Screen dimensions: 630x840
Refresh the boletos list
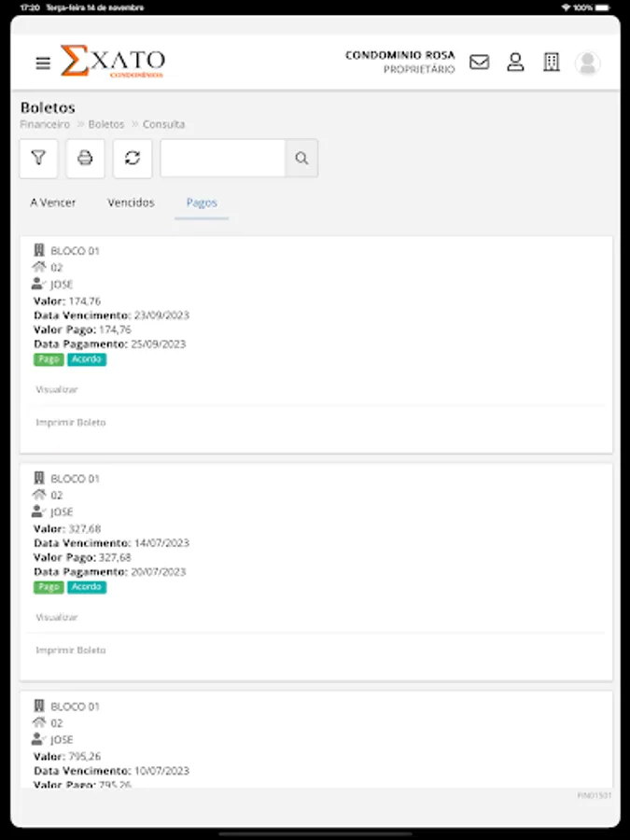132,159
